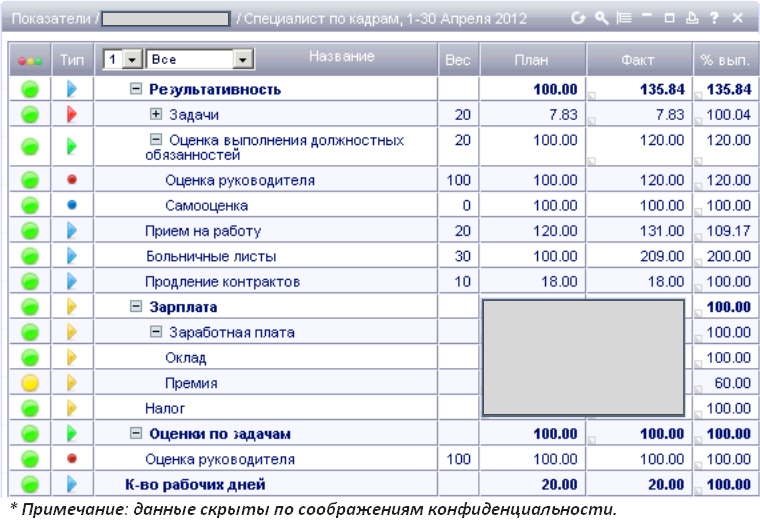Click green status light of Результативность row
Viewport: 760px width, 527px height.
point(30,89)
